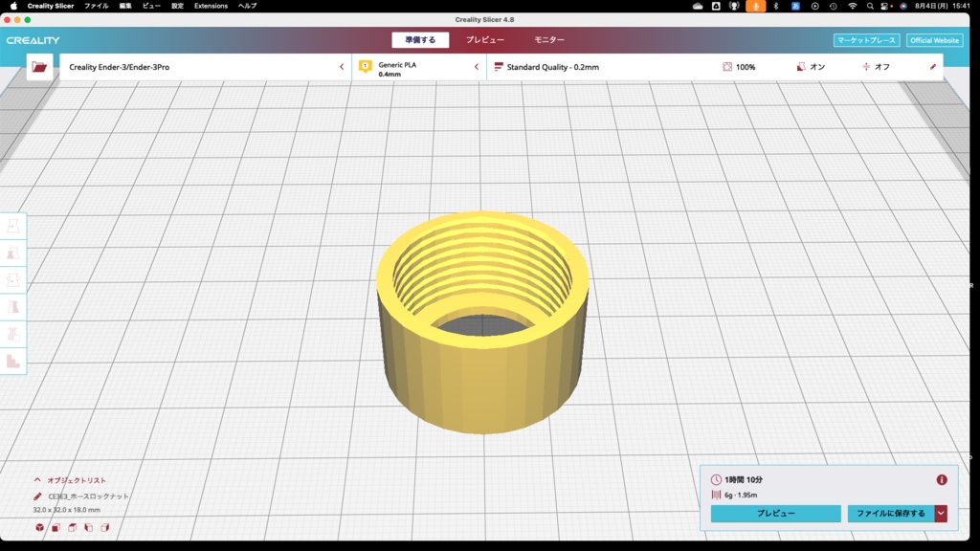Click the 6g · 1.95m material usage
The width and height of the screenshot is (980, 551).
tap(741, 495)
